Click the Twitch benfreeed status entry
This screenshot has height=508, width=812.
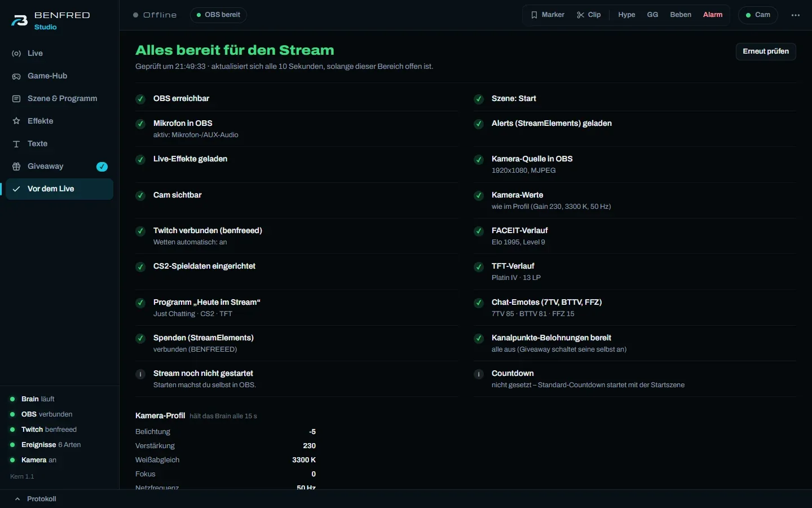[x=43, y=430]
